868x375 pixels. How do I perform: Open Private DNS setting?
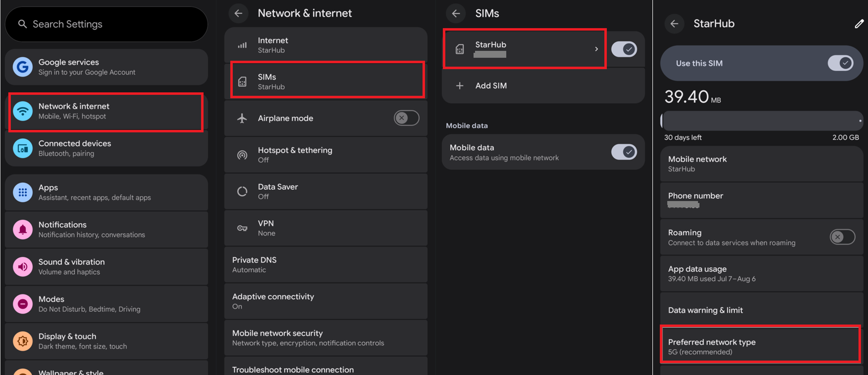325,265
